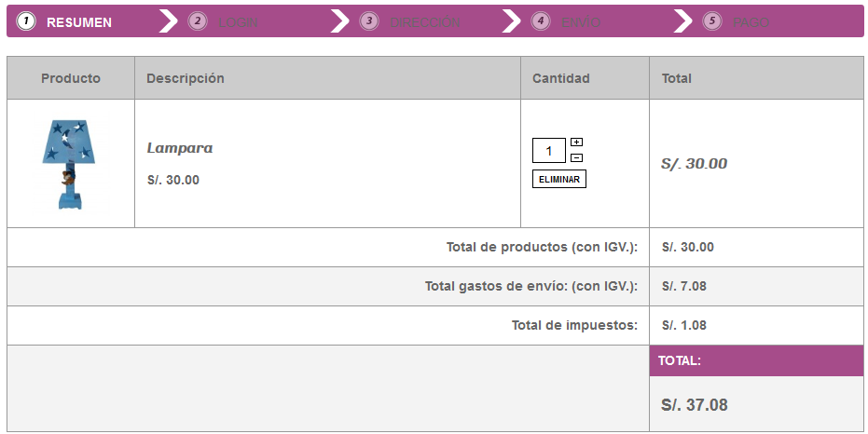The image size is (868, 434).
Task: Open the Lampara product thumbnail
Action: pos(70,164)
